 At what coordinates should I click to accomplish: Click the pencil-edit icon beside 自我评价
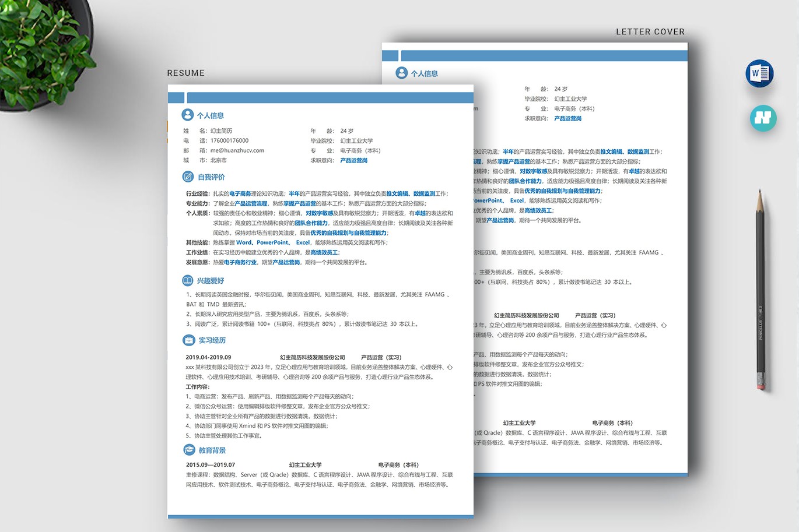tap(188, 177)
